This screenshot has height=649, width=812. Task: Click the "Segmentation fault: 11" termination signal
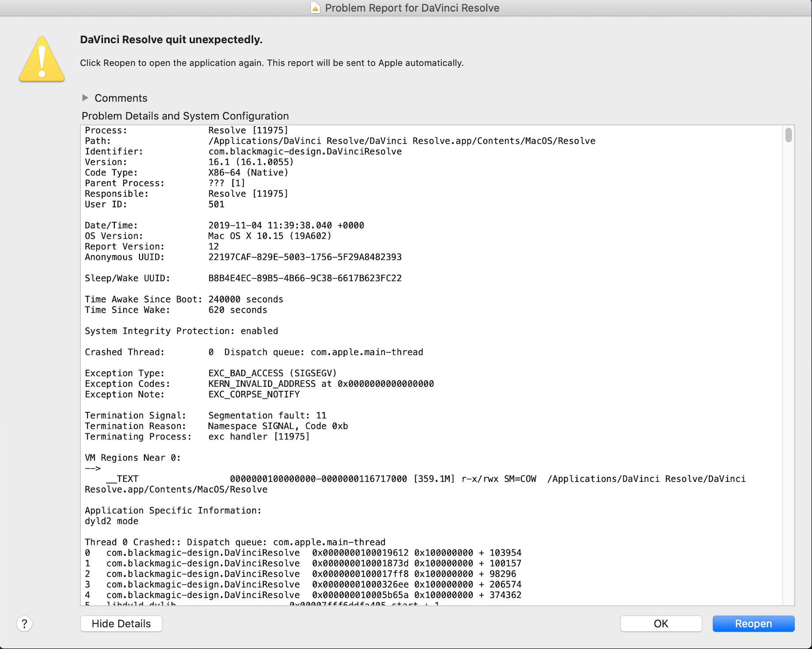[267, 416]
